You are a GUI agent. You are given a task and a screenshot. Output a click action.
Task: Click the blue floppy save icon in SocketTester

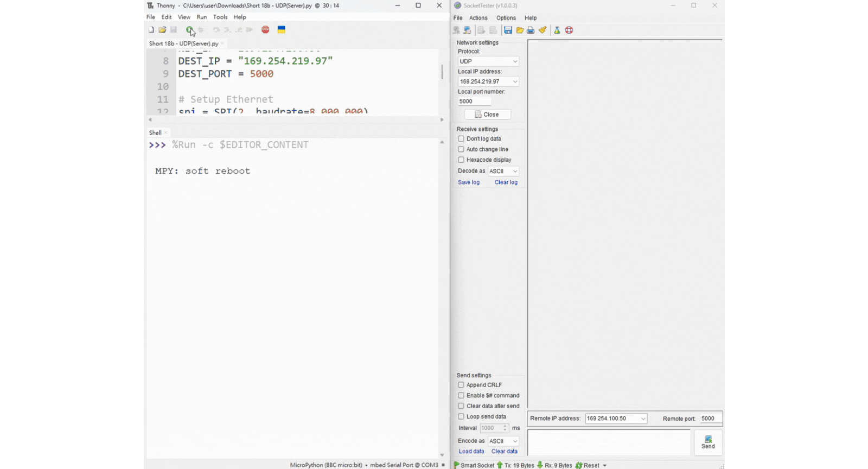pyautogui.click(x=508, y=30)
